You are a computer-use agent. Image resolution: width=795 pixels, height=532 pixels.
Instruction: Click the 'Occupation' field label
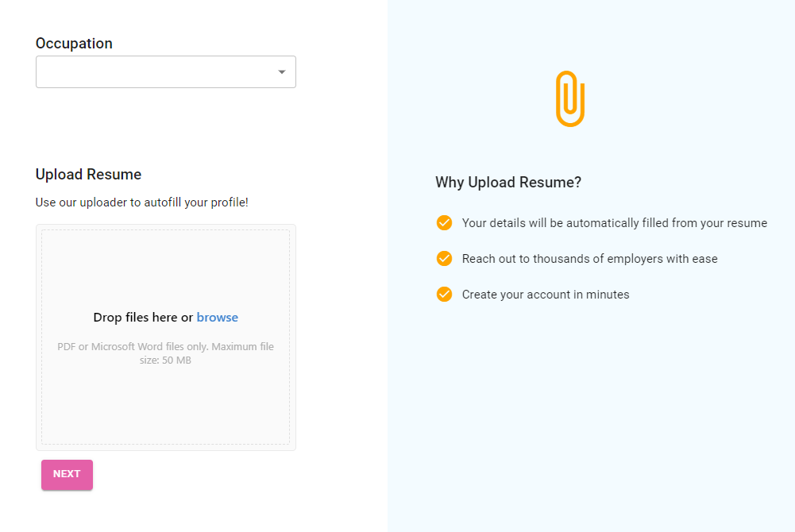point(74,44)
